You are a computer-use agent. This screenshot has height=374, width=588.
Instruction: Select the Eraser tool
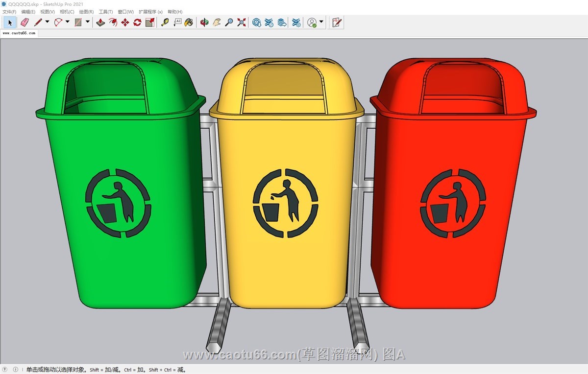(25, 22)
